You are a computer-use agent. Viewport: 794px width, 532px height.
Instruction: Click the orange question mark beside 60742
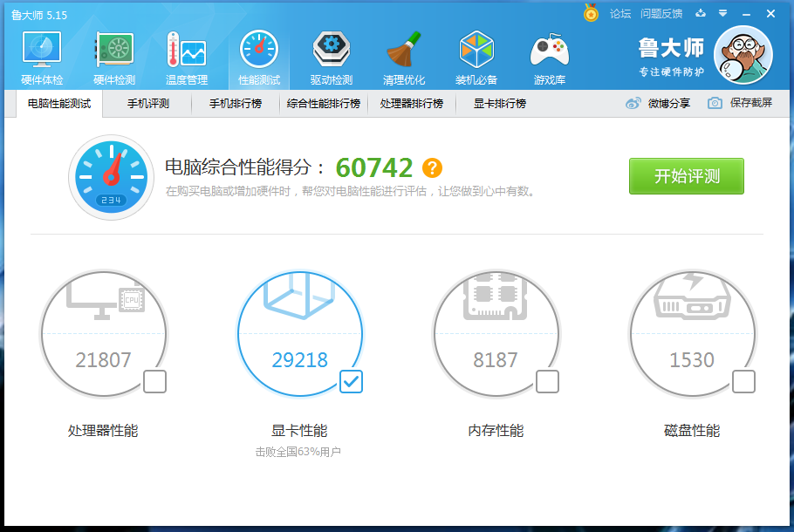(x=432, y=167)
